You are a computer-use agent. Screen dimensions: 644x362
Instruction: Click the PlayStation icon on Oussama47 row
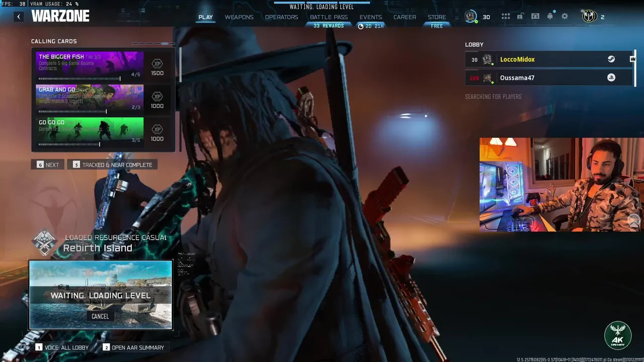[611, 77]
